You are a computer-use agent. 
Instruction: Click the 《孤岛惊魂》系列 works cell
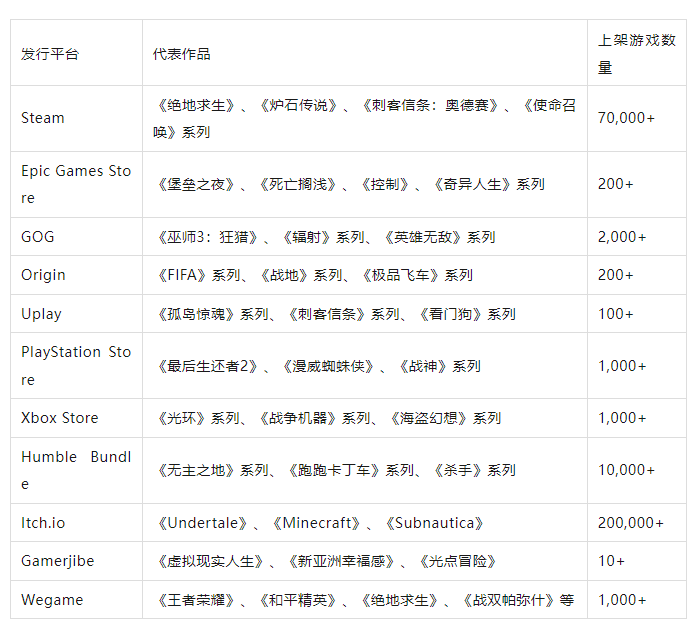click(x=365, y=314)
